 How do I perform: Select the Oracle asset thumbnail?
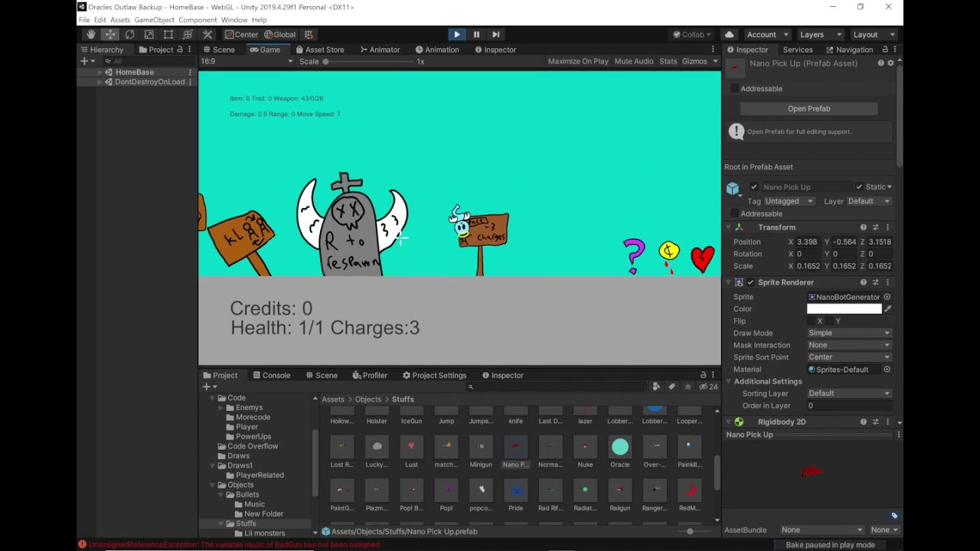click(x=620, y=447)
